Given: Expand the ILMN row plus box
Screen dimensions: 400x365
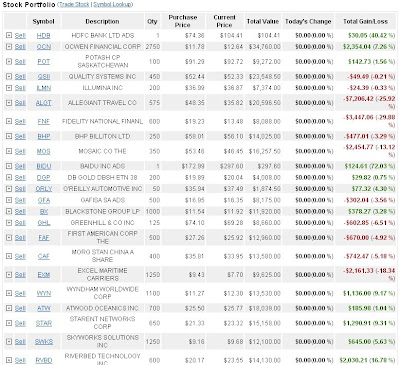Looking at the screenshot, I should (x=9, y=88).
